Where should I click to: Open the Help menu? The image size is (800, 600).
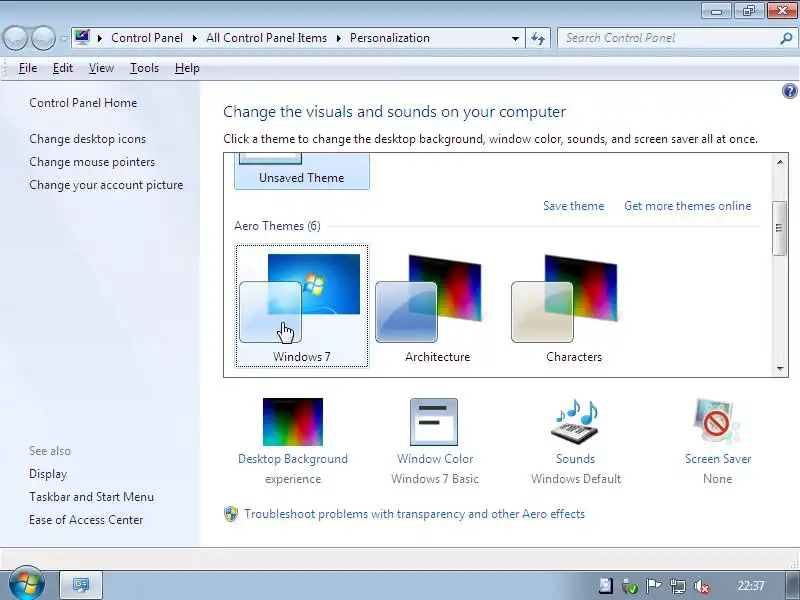(187, 68)
